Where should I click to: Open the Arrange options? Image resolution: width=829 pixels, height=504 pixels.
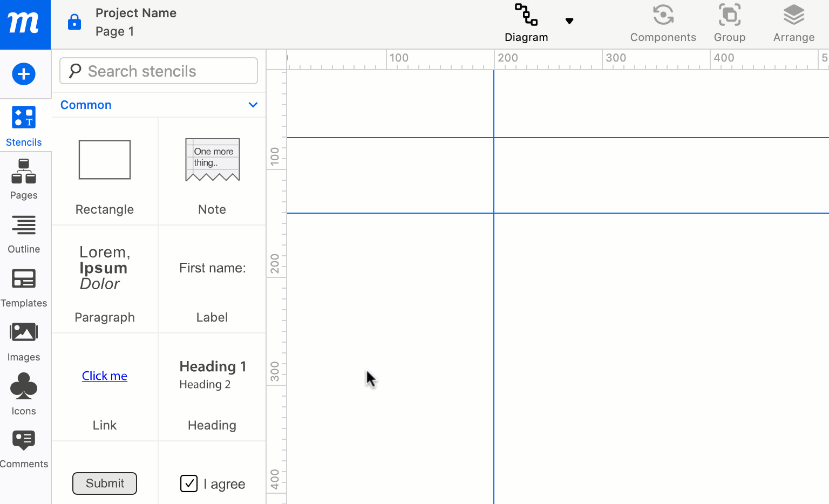793,23
